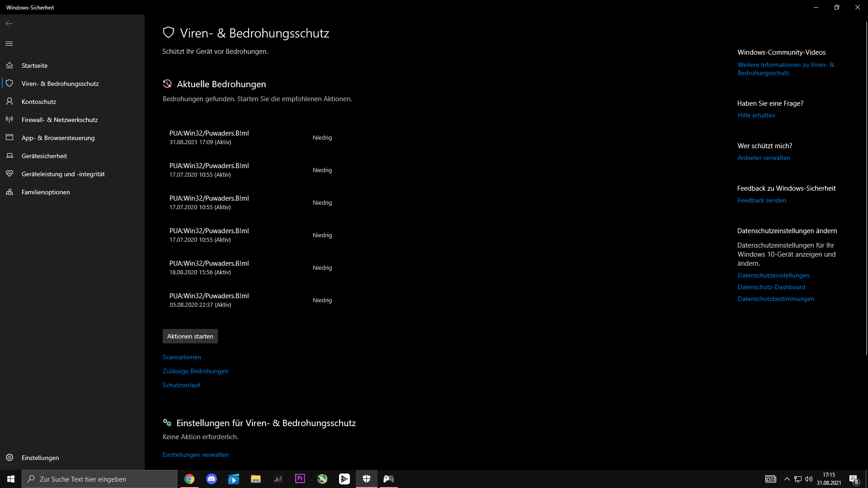The width and height of the screenshot is (868, 488).
Task: Open the Scanoptionen link
Action: [x=182, y=357]
